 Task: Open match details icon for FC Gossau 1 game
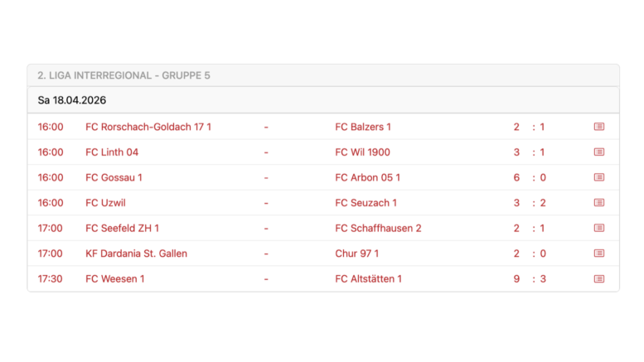(598, 177)
